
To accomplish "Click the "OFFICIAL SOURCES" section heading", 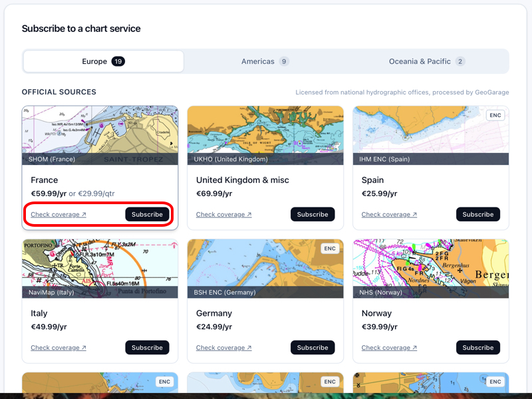I will coord(59,92).
